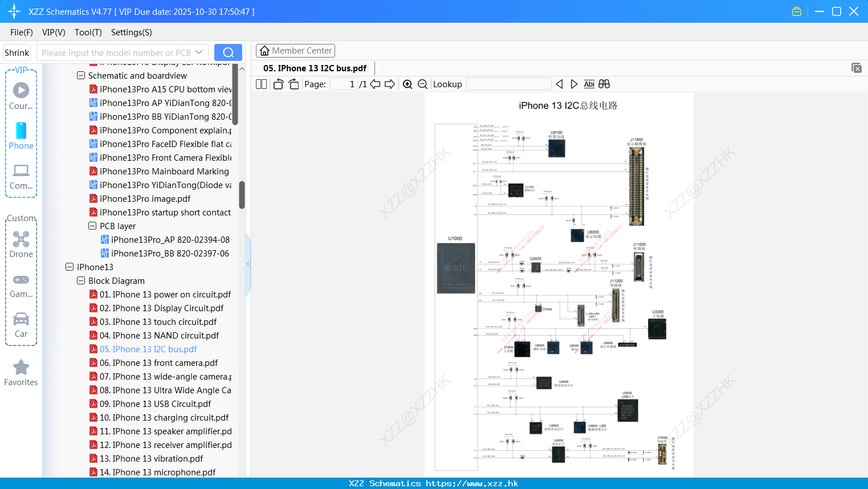Open the model number dropdown arrow

click(x=199, y=52)
